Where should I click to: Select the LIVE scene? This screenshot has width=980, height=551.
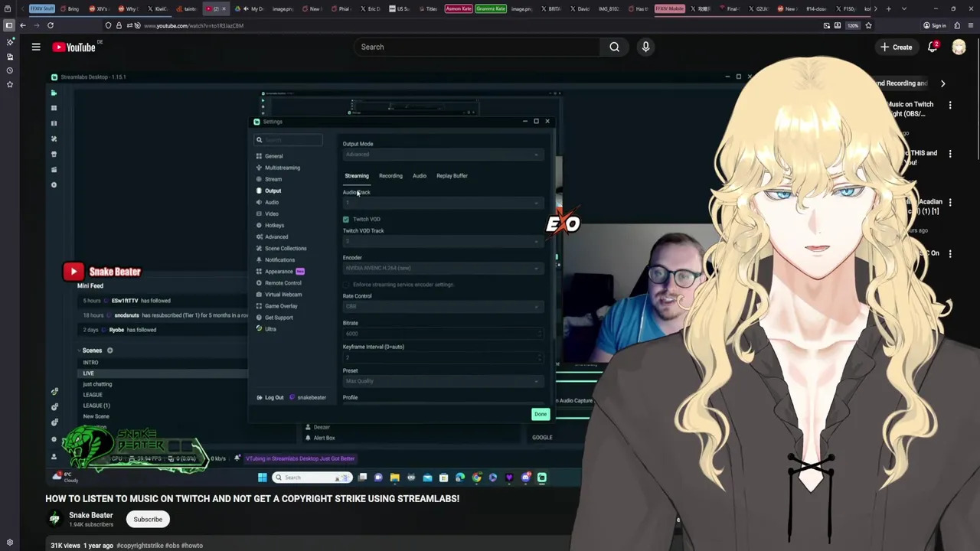pyautogui.click(x=88, y=373)
